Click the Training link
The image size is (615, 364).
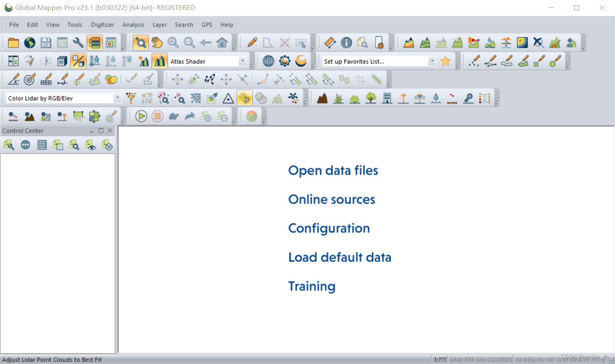click(x=312, y=286)
